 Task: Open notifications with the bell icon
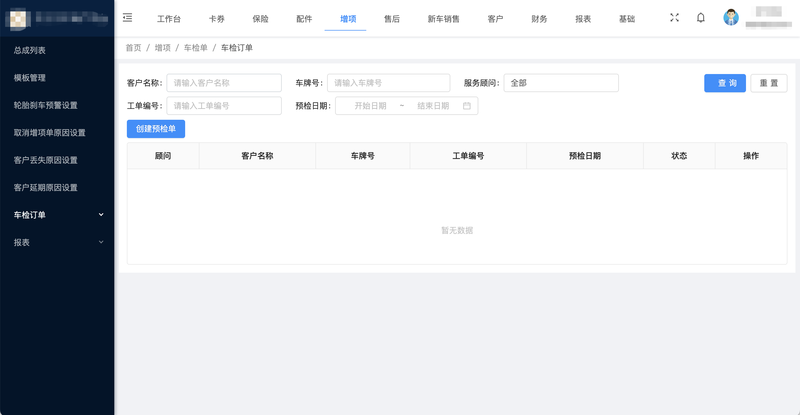(x=701, y=18)
